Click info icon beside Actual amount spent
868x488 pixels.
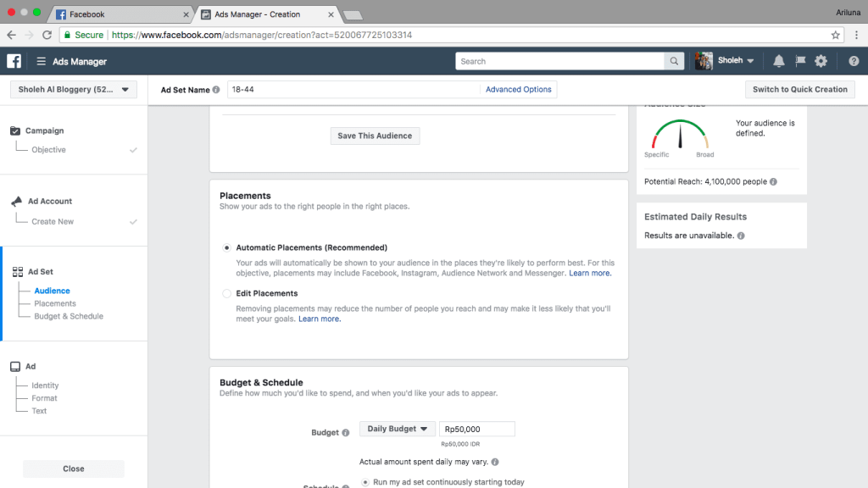[495, 462]
